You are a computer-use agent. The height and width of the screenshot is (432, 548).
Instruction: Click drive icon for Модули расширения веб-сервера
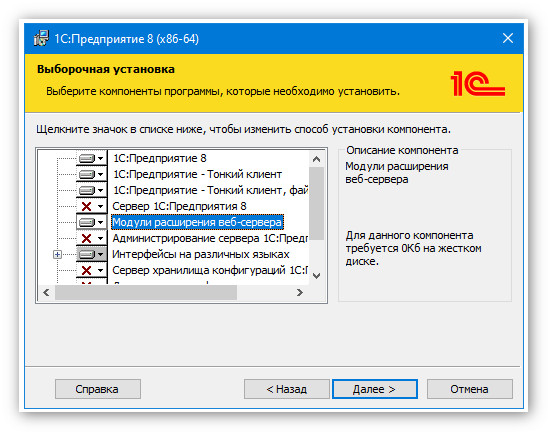tap(87, 222)
